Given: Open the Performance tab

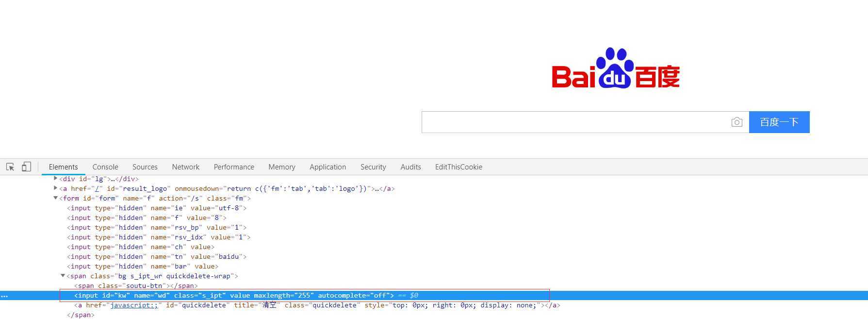Looking at the screenshot, I should pos(234,167).
